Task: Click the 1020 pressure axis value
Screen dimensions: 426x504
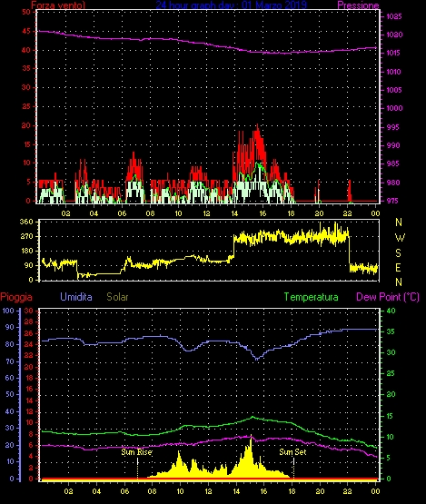Action: pyautogui.click(x=394, y=35)
